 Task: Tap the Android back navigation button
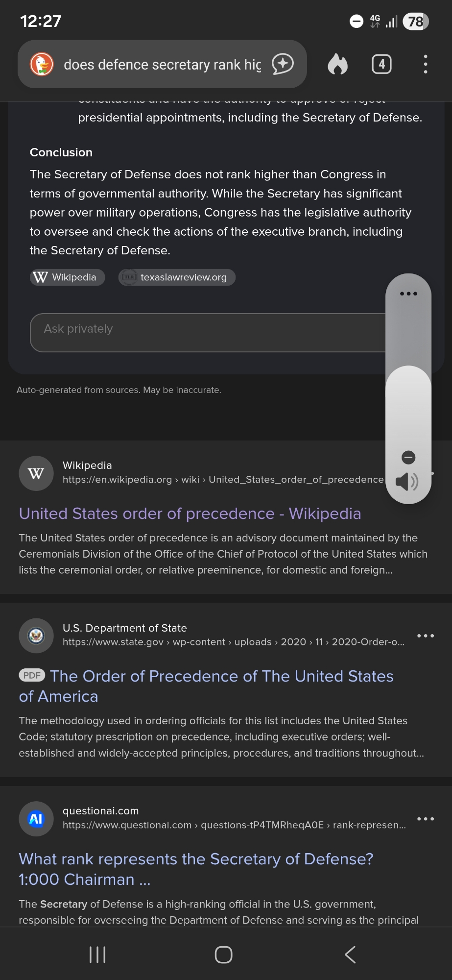(x=350, y=955)
